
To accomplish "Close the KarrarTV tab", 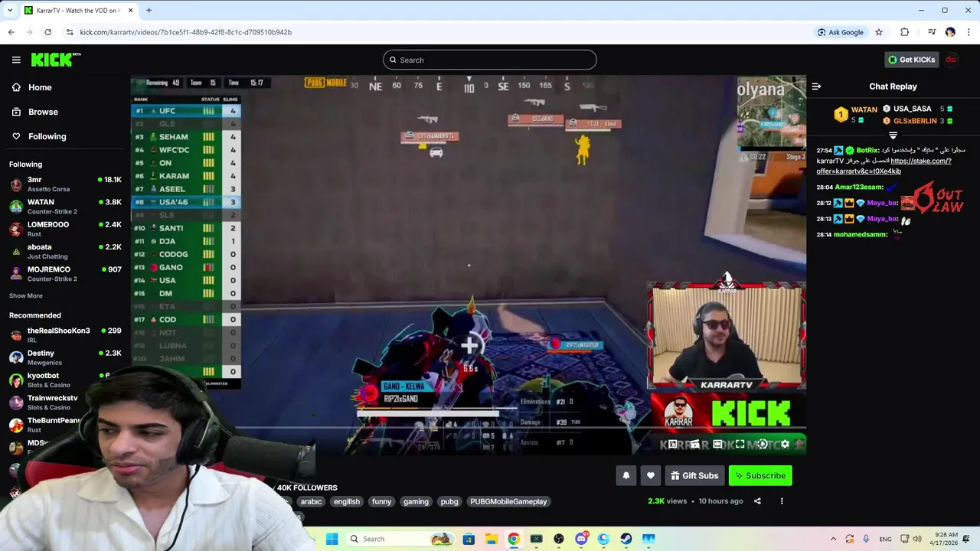I will point(130,11).
